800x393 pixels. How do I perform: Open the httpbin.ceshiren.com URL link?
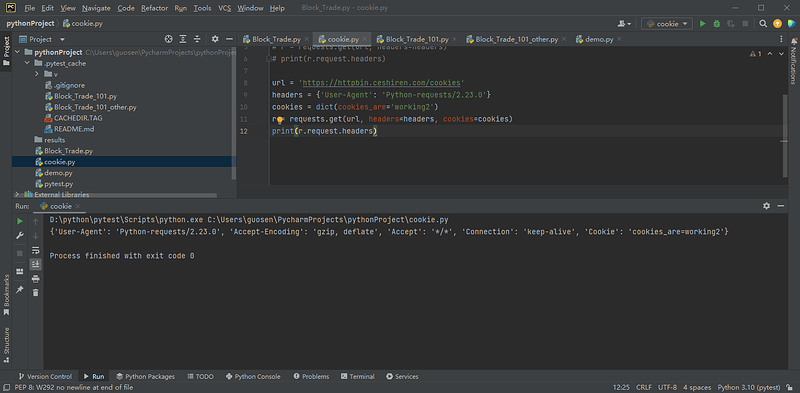[383, 83]
